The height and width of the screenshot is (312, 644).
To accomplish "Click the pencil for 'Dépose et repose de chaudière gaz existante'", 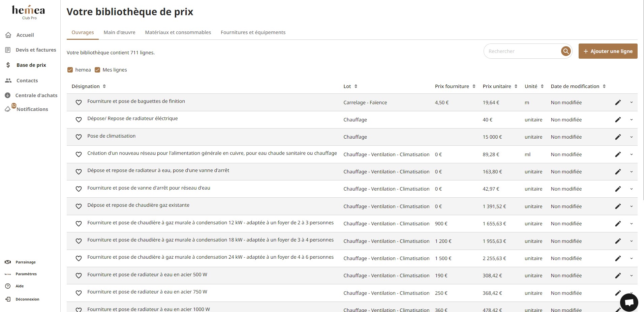I will click(618, 206).
